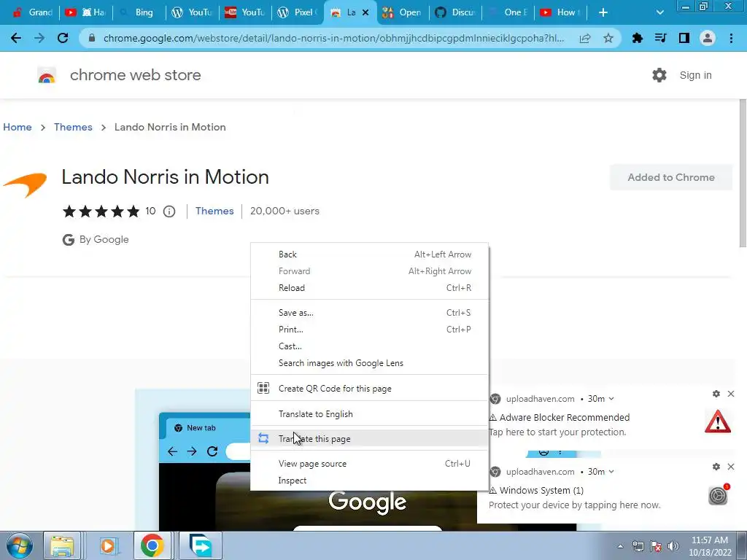Click the padlock site info icon
747x560 pixels.
point(92,38)
